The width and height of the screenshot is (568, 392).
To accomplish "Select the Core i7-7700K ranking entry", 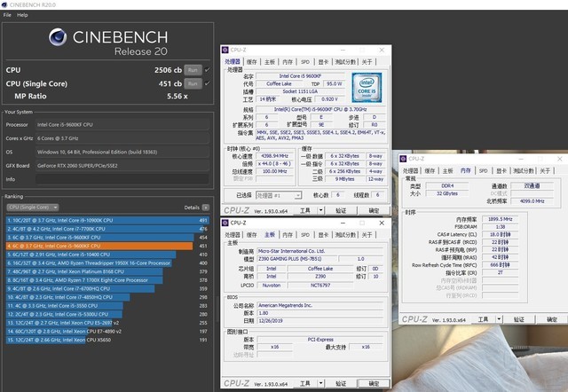I will (x=107, y=229).
